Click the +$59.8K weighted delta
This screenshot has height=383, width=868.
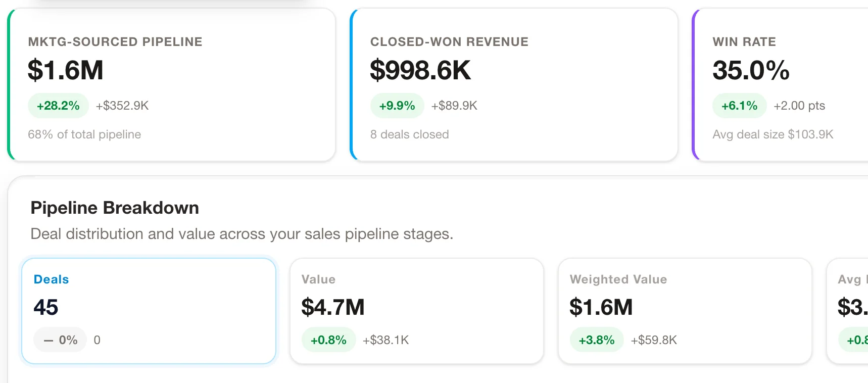(x=654, y=340)
